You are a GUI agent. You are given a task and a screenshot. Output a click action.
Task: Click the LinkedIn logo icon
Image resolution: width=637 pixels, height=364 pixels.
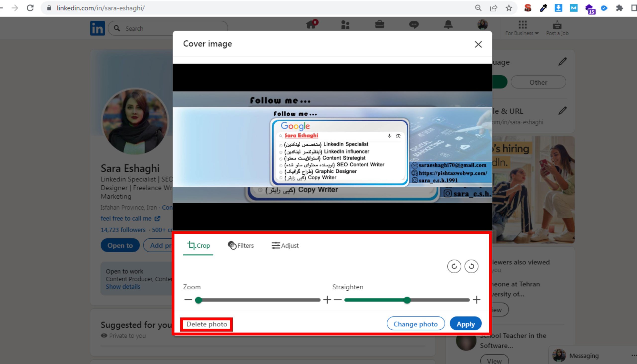pos(98,28)
